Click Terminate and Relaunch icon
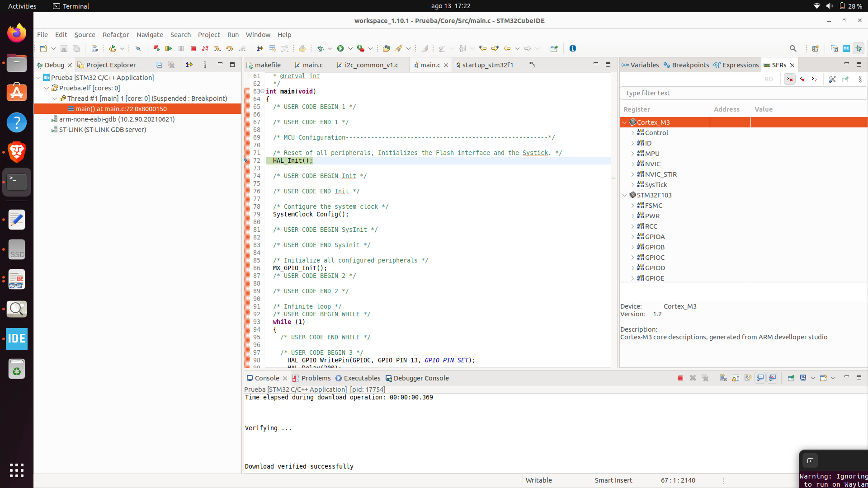868x488 pixels. [156, 48]
